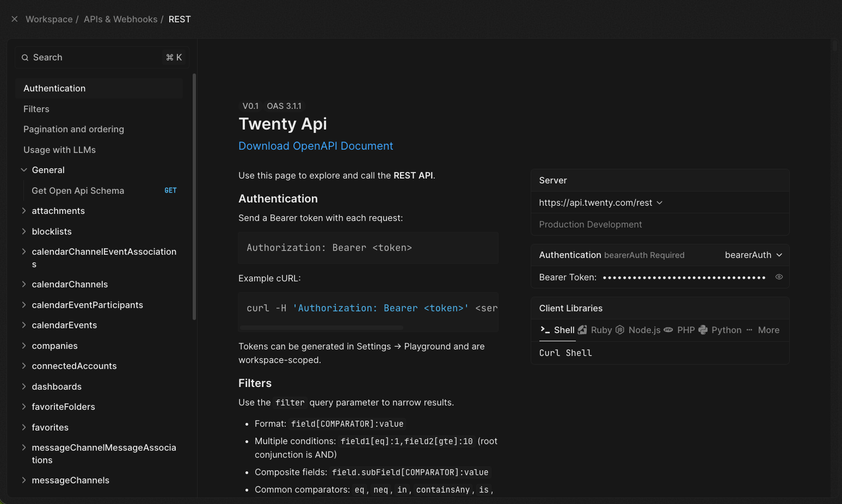The width and height of the screenshot is (842, 504).
Task: Open the server URL dropdown
Action: click(x=660, y=202)
